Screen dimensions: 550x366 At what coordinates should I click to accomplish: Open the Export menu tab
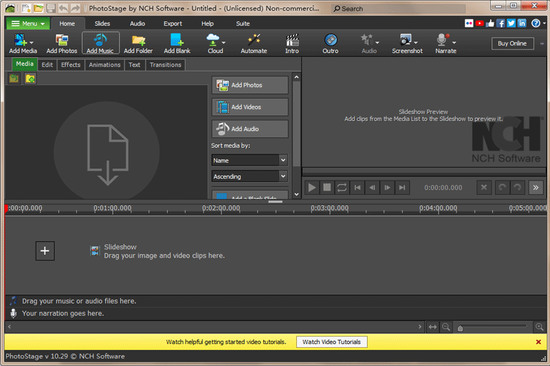[x=173, y=24]
